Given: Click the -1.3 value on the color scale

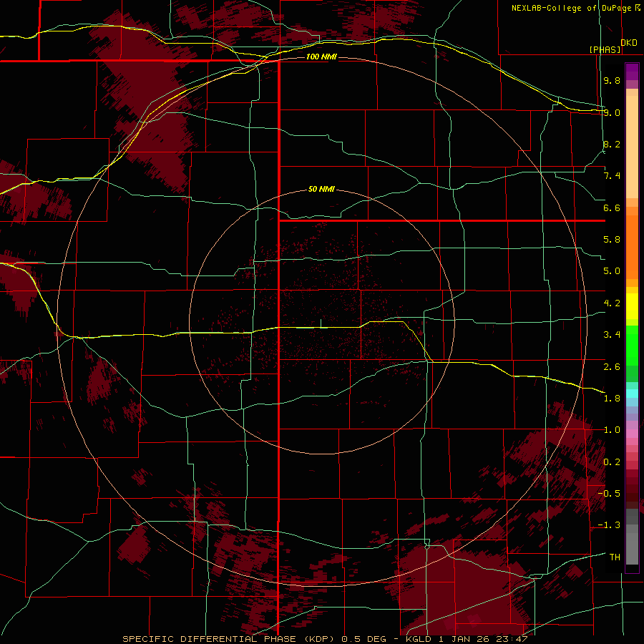Looking at the screenshot, I should click(x=609, y=525).
